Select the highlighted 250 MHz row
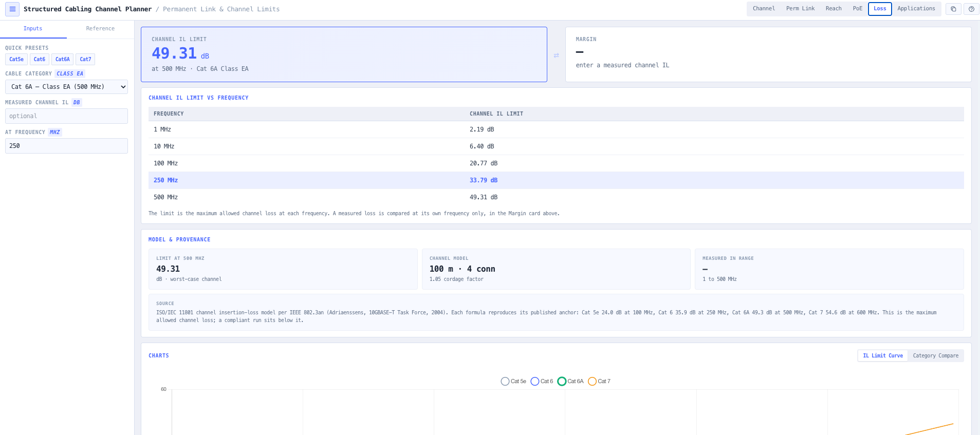Screen dimensions: 980x435 [556, 180]
